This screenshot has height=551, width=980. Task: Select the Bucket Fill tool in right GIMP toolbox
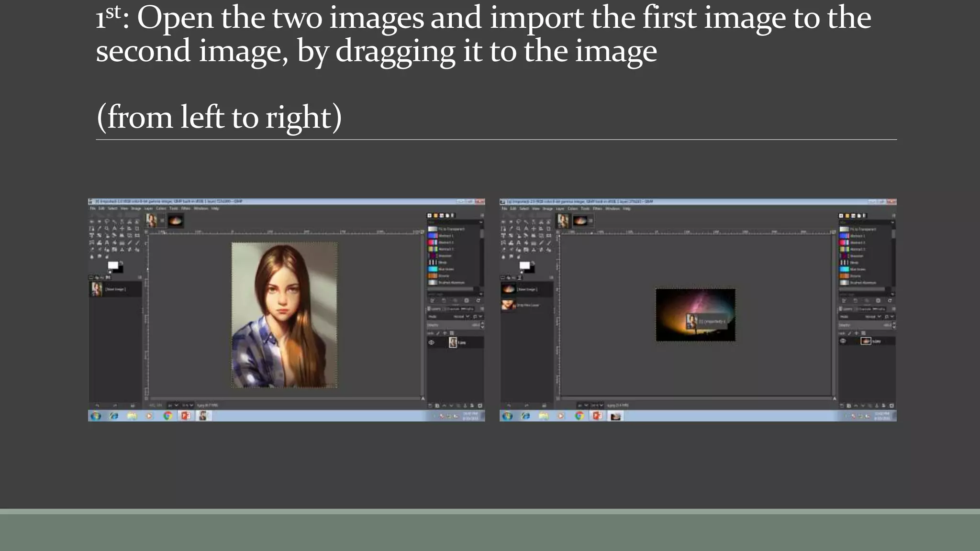526,243
